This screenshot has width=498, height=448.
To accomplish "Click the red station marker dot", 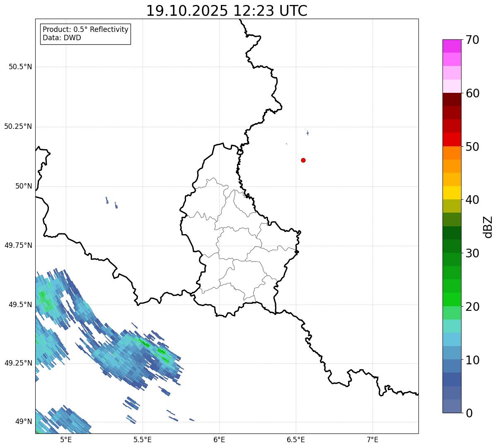I will point(303,160).
